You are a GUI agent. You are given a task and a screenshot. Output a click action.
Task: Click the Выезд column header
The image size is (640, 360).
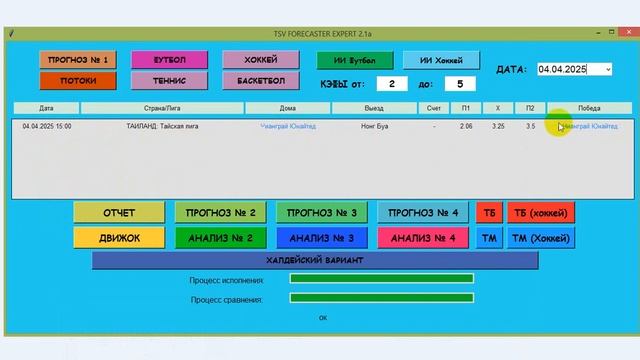click(374, 108)
